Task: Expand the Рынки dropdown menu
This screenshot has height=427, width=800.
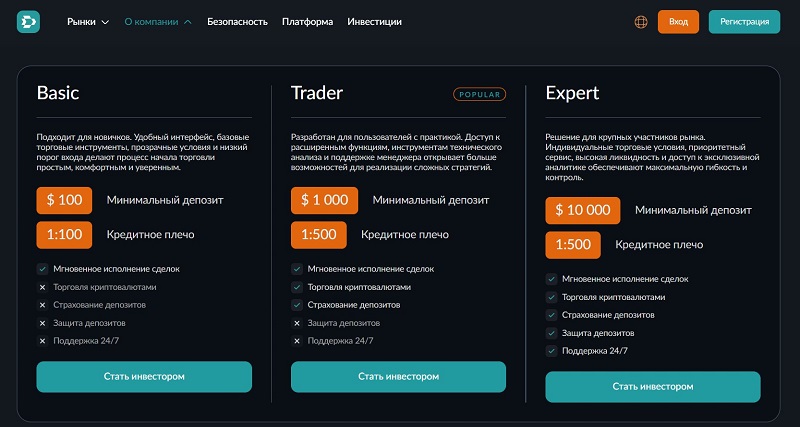Action: coord(88,21)
